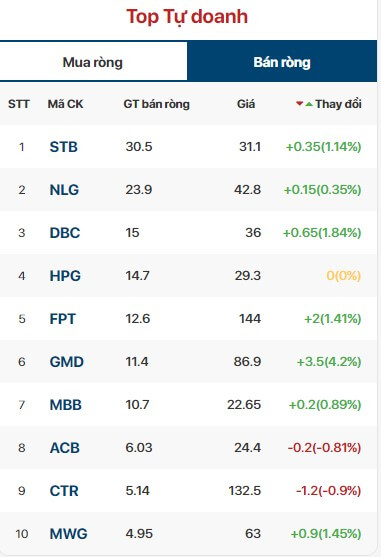Switch to the Mua ròng tab
The image size is (381, 557).
coord(93,62)
